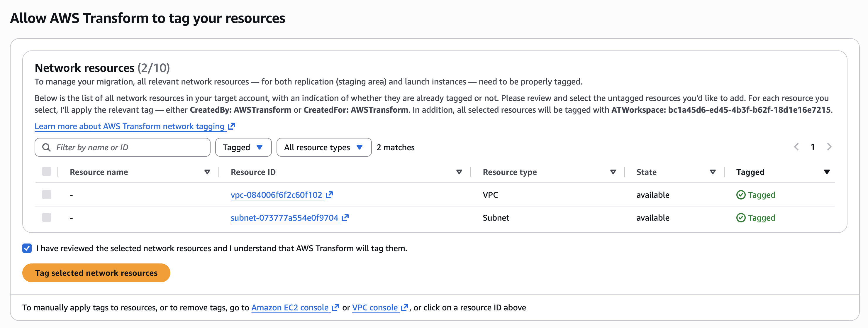This screenshot has height=328, width=868.
Task: Click the search magnifier icon in filter box
Action: tap(47, 147)
